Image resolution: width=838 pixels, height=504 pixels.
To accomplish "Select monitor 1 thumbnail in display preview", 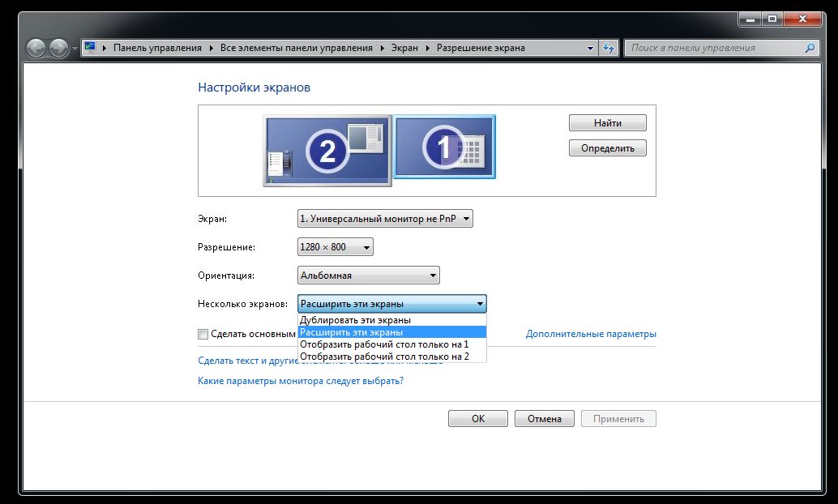I will tap(444, 147).
